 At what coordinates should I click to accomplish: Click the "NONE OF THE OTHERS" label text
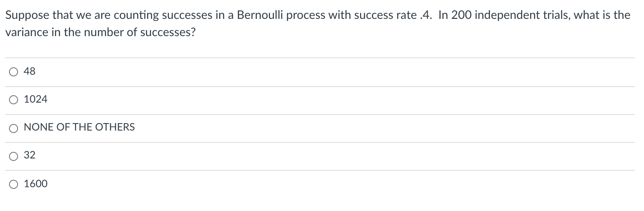click(x=79, y=127)
